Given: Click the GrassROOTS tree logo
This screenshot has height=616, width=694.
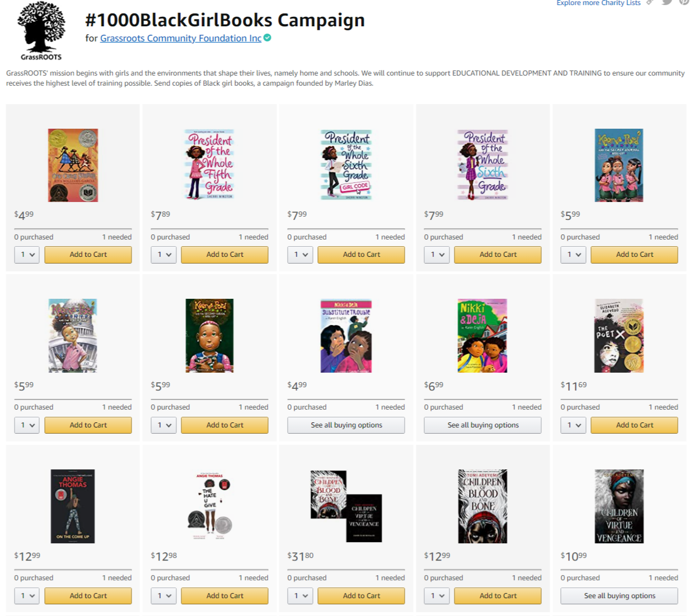Looking at the screenshot, I should click(41, 31).
